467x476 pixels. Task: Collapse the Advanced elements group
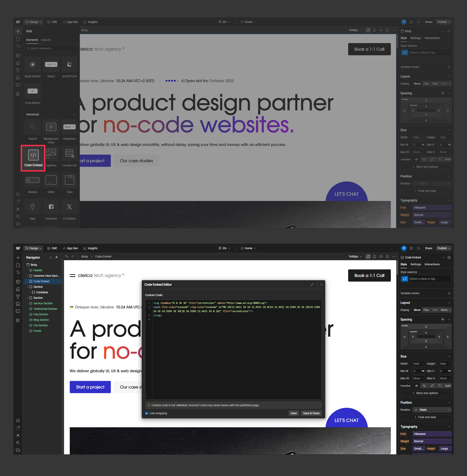pos(74,114)
